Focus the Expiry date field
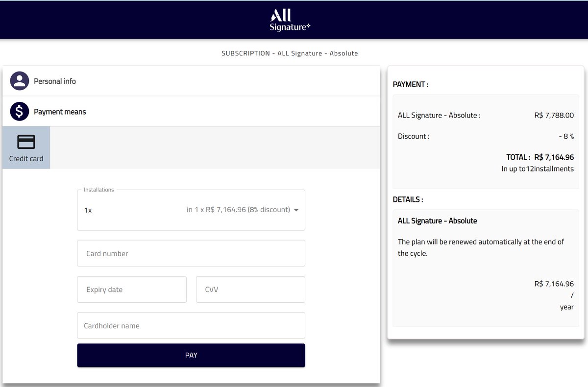The image size is (588, 387). coord(132,290)
